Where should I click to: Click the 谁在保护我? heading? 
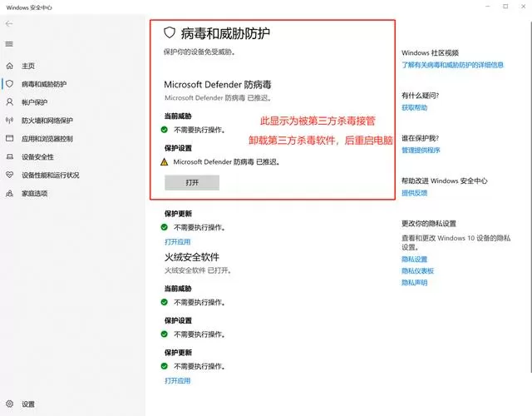point(420,138)
